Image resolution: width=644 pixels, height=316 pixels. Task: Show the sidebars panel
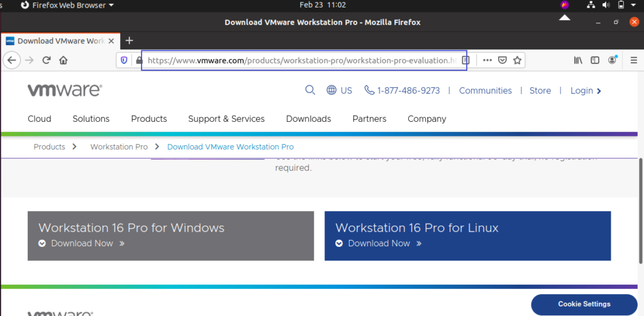pyautogui.click(x=595, y=60)
